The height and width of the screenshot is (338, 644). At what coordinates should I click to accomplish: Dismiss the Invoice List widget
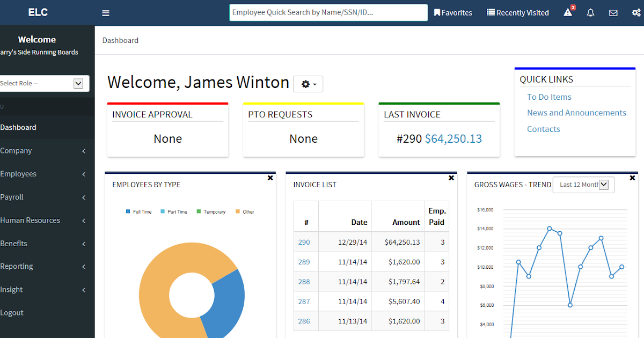[451, 178]
